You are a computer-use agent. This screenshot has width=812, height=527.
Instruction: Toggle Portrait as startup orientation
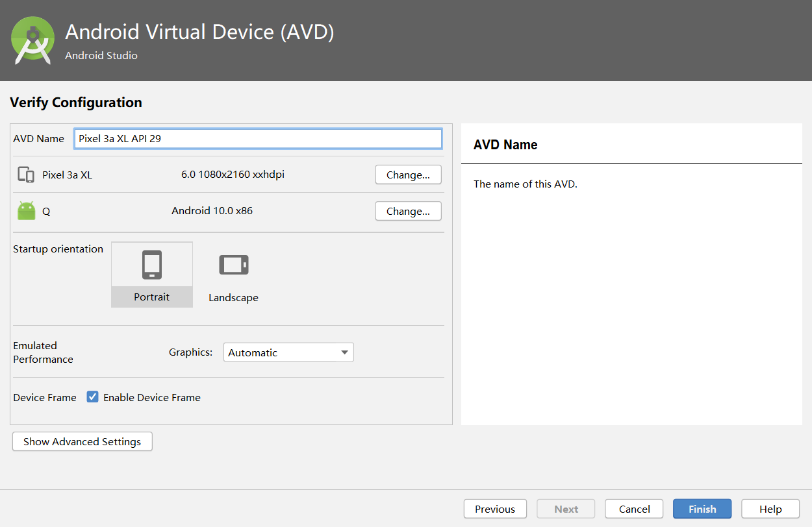click(x=151, y=274)
